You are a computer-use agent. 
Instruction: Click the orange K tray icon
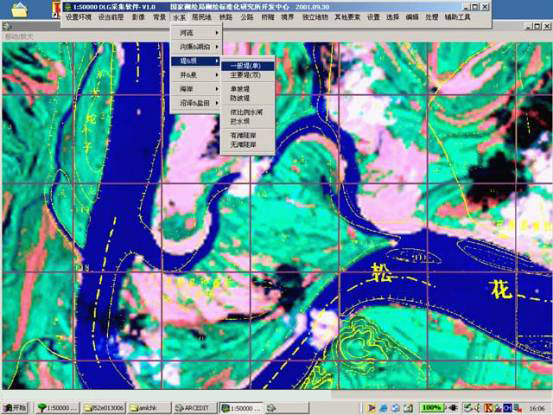(x=488, y=408)
